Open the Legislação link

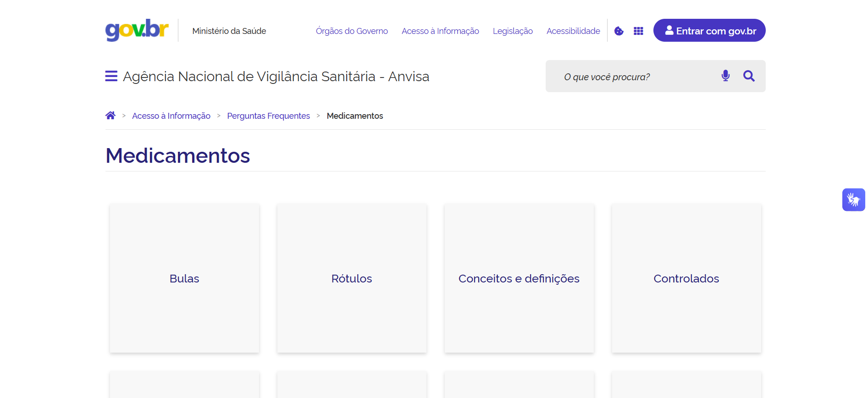[x=513, y=31]
